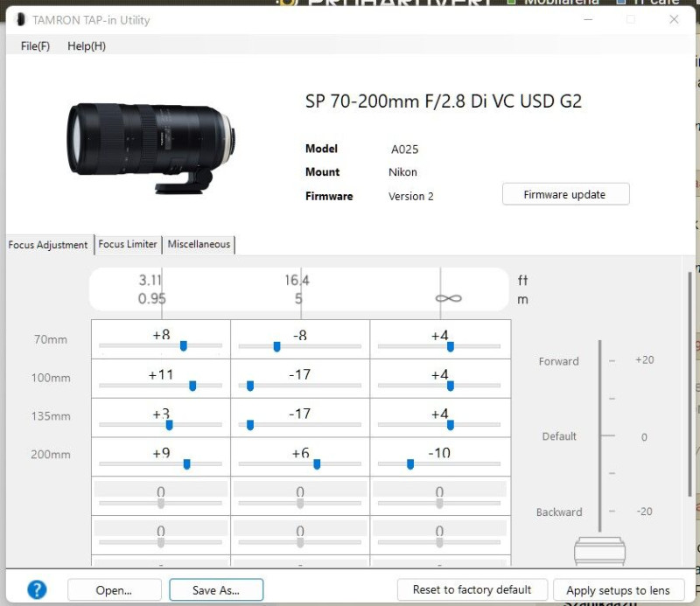
Task: Click the 200mm focal length label
Action: coord(51,455)
